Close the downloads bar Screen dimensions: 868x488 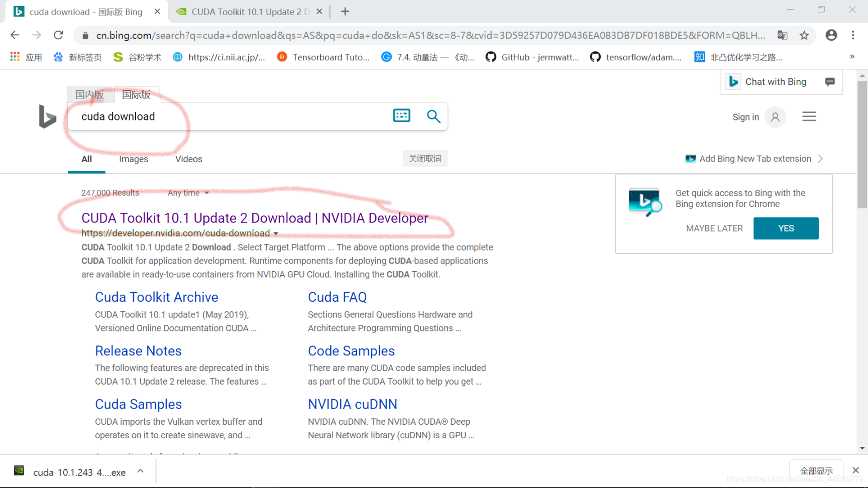pyautogui.click(x=855, y=470)
